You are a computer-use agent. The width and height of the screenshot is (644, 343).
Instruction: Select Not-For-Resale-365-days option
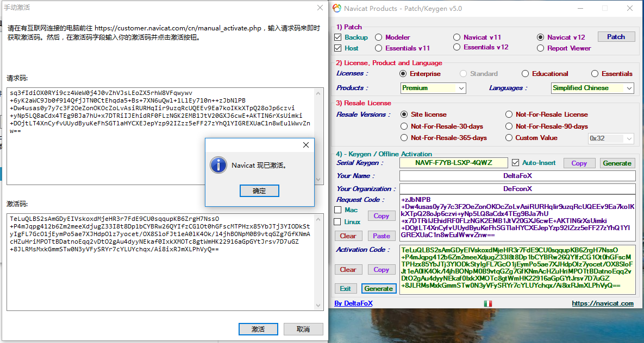tap(404, 138)
